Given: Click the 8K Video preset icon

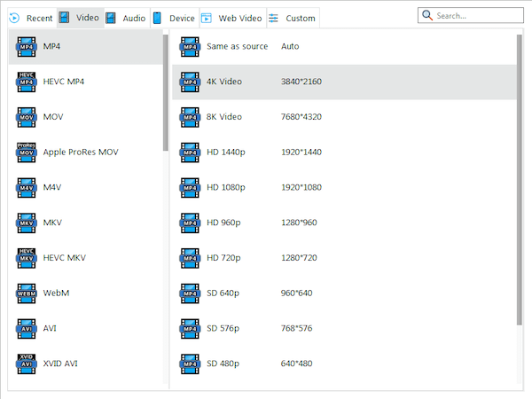Looking at the screenshot, I should pos(191,117).
